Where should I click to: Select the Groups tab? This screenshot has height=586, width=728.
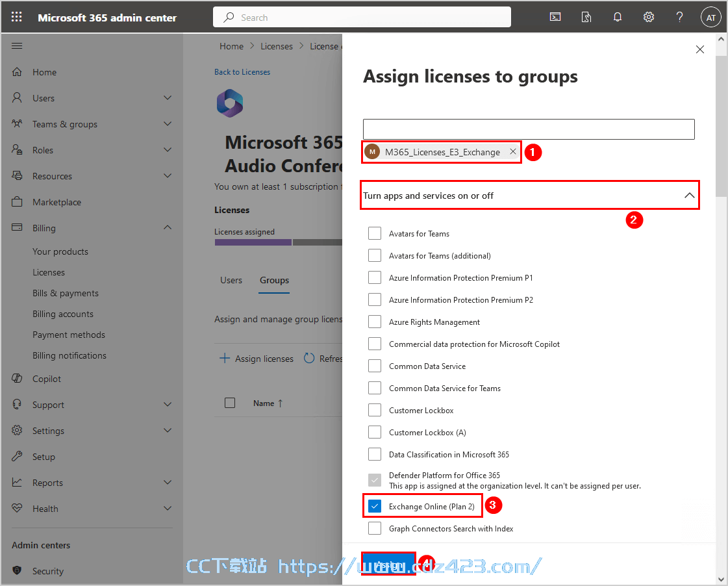click(x=275, y=280)
